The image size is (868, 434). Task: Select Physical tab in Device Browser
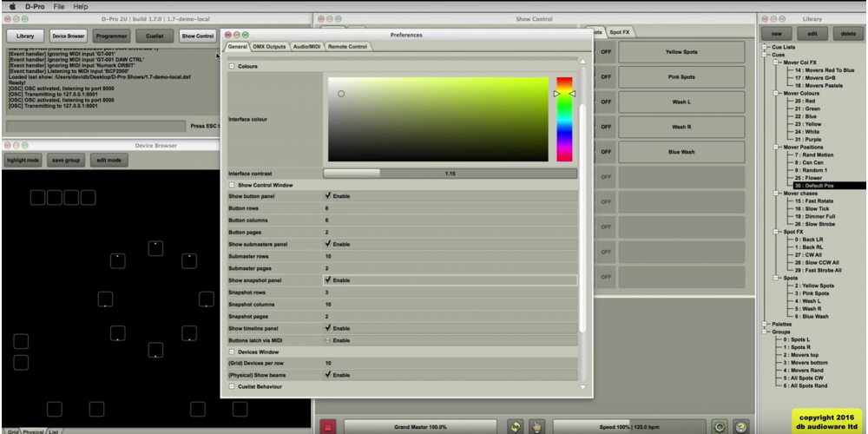pos(33,431)
